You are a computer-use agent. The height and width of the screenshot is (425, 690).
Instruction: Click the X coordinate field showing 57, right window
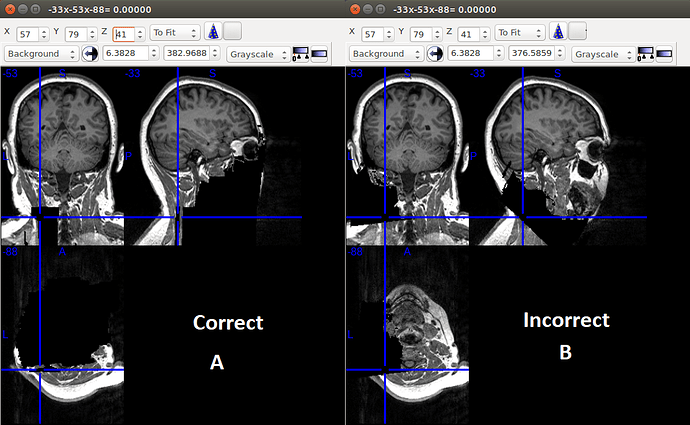click(372, 34)
